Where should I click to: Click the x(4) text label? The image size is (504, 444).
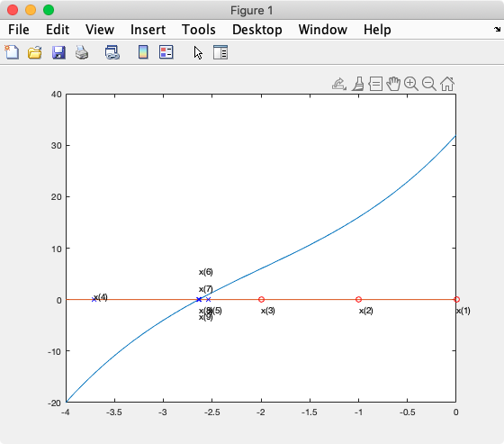click(101, 297)
